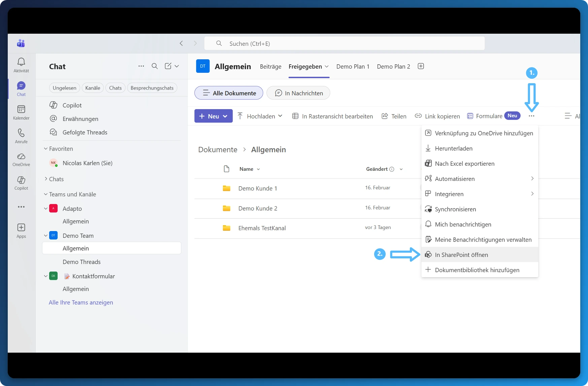Open Apps in the left rail
Image resolution: width=588 pixels, height=386 pixels.
(x=21, y=231)
